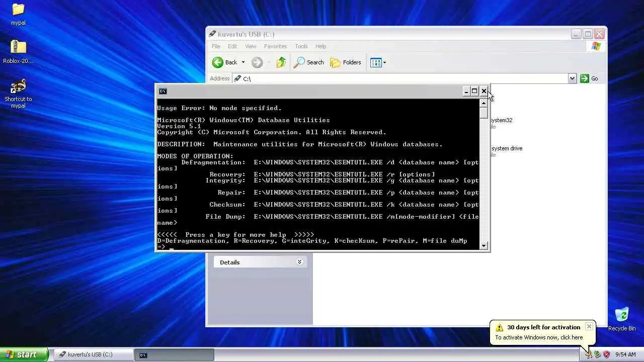Open Search in Explorer toolbar

coord(309,62)
